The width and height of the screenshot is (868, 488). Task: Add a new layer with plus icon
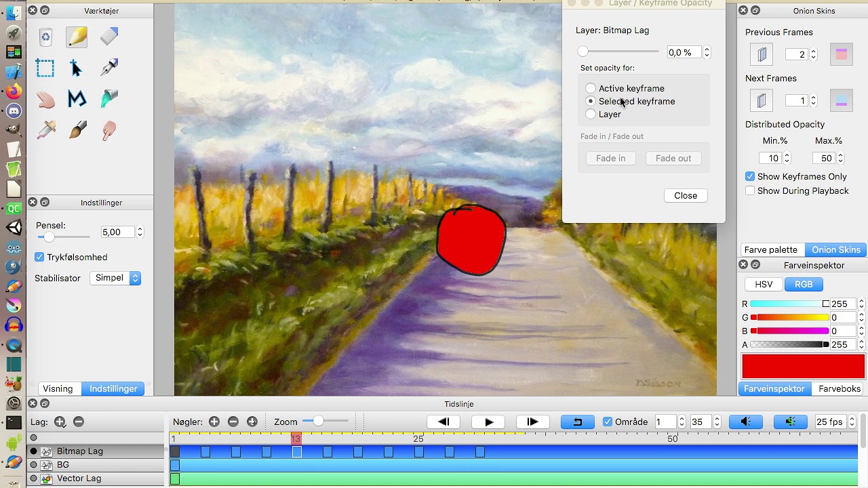pos(60,422)
